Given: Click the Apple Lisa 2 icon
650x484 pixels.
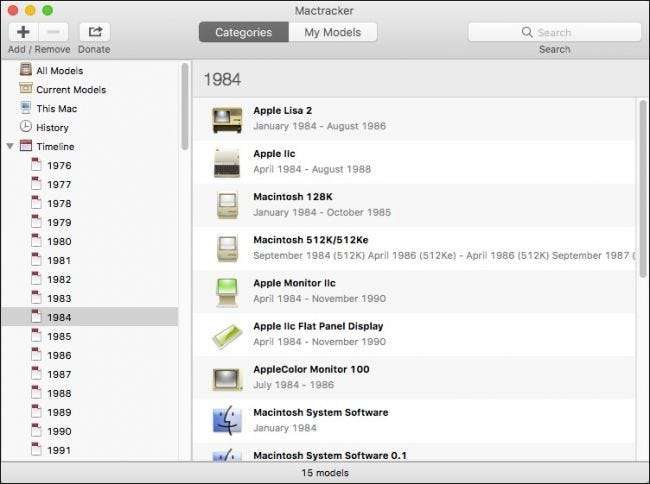Looking at the screenshot, I should pos(227,119).
